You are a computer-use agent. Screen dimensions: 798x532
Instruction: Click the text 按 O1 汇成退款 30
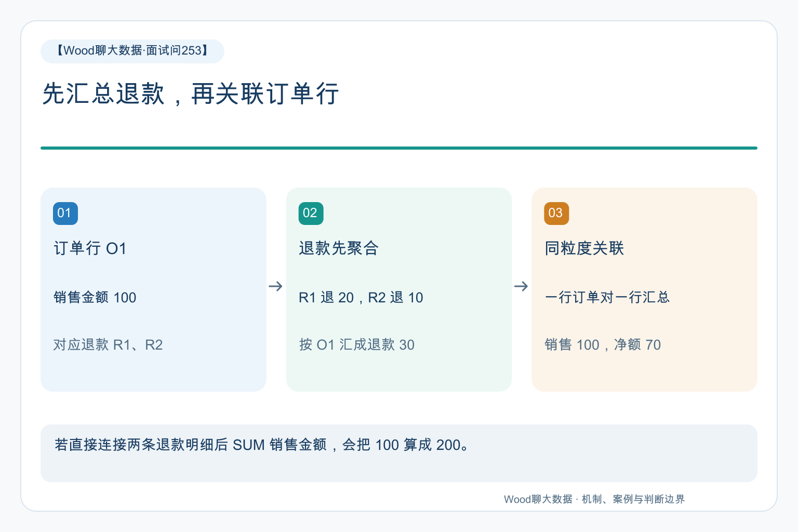click(x=357, y=344)
